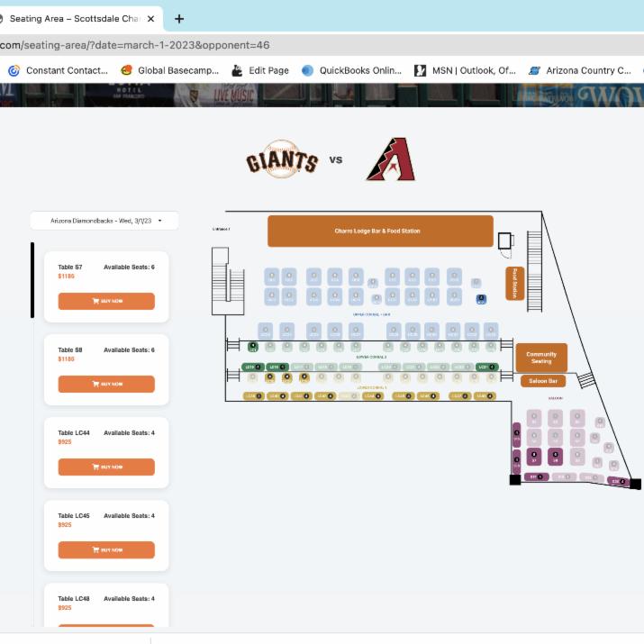Click the Table LC45 $925 price

[x=65, y=525]
